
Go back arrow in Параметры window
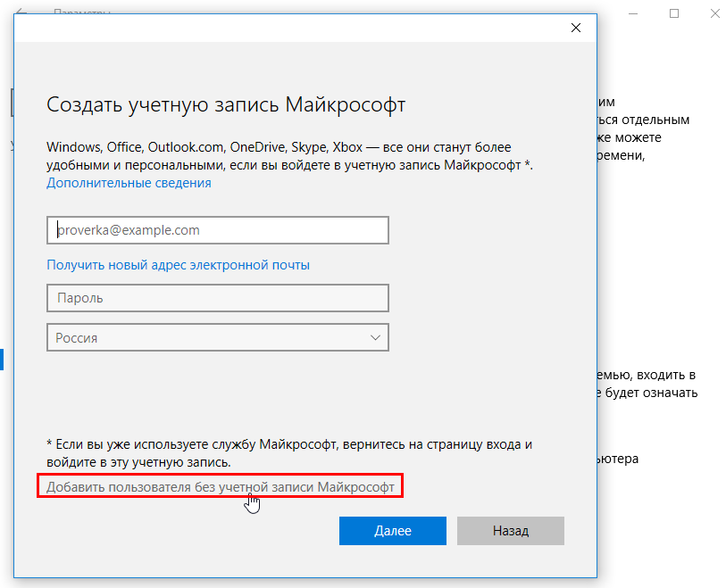click(x=21, y=11)
